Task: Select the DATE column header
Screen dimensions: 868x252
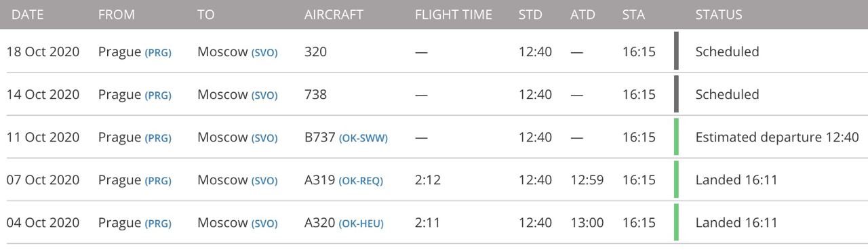Action: 28,14
